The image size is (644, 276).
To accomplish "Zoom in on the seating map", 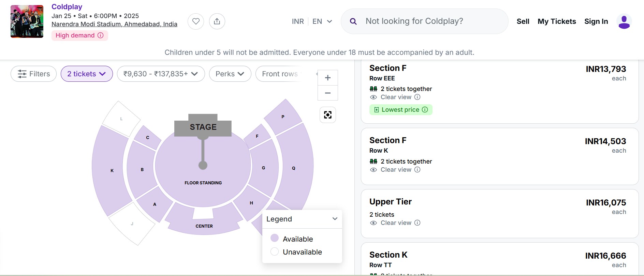I will 327,78.
